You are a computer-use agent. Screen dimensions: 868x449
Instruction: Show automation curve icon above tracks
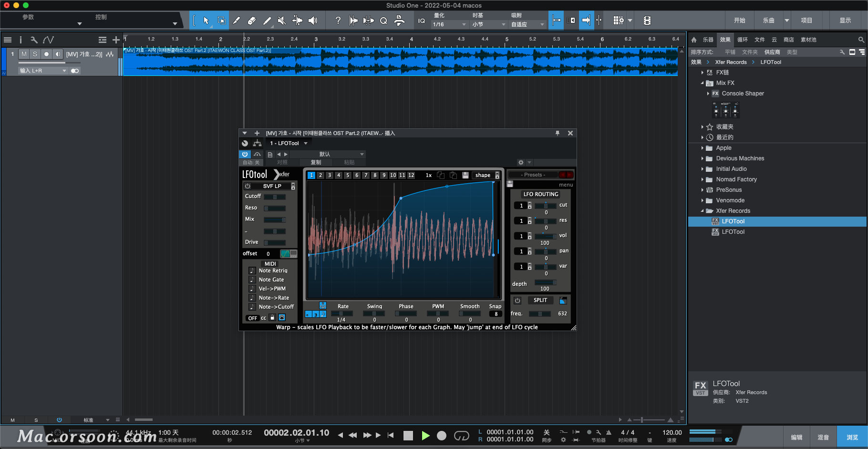48,40
